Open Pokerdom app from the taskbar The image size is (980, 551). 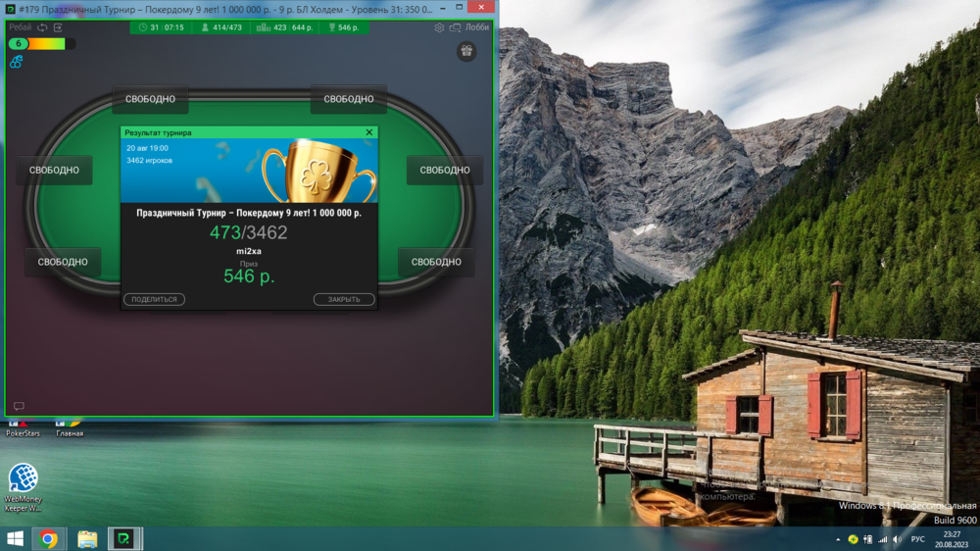click(x=124, y=538)
